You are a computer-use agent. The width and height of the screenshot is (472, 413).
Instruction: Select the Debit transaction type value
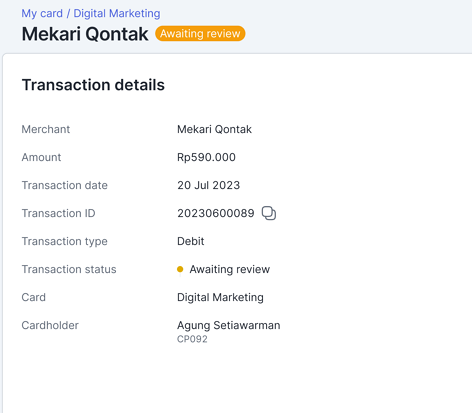[x=191, y=241]
